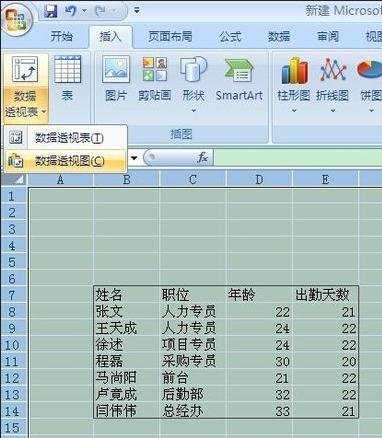Click the 姓名 header cell
This screenshot has width=382, height=438.
127,295
